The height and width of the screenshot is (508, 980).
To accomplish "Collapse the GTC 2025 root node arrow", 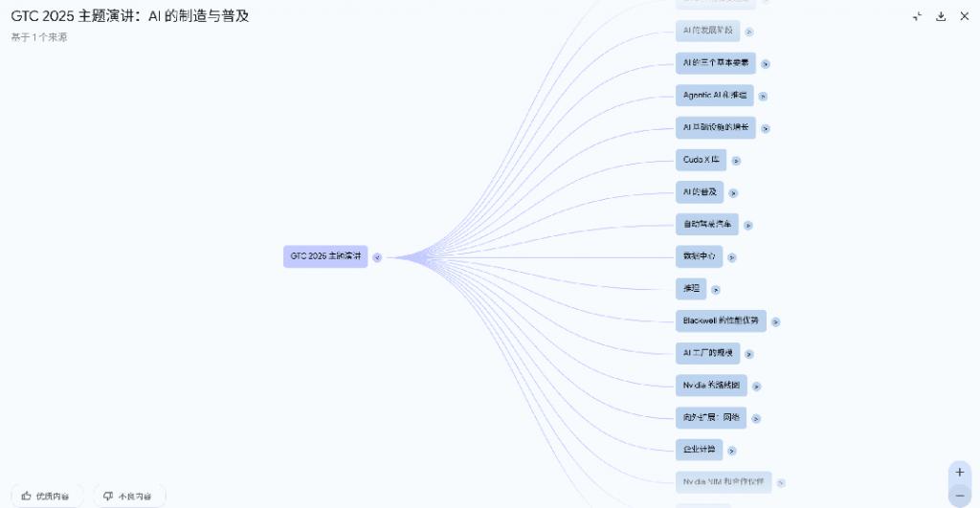I will point(377,257).
